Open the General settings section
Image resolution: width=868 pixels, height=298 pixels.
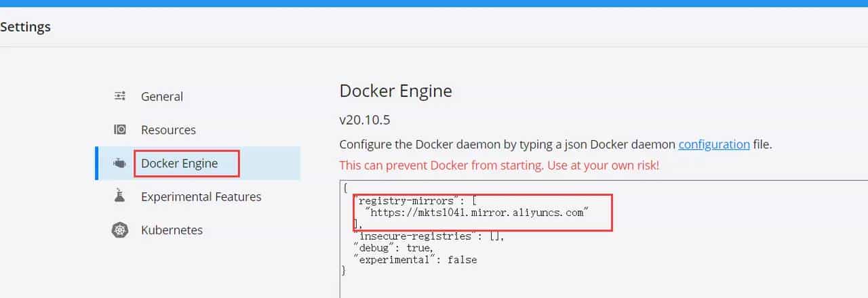tap(162, 96)
